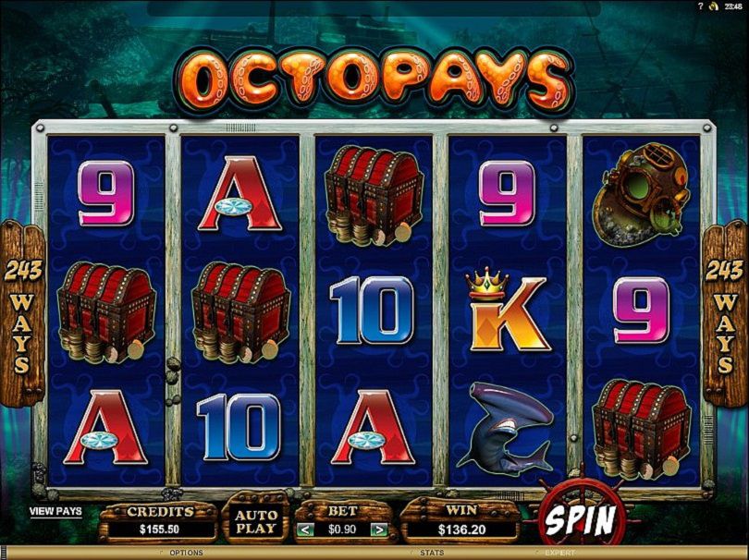Open the Options menu in bottom bar
The image size is (749, 560).
186,553
